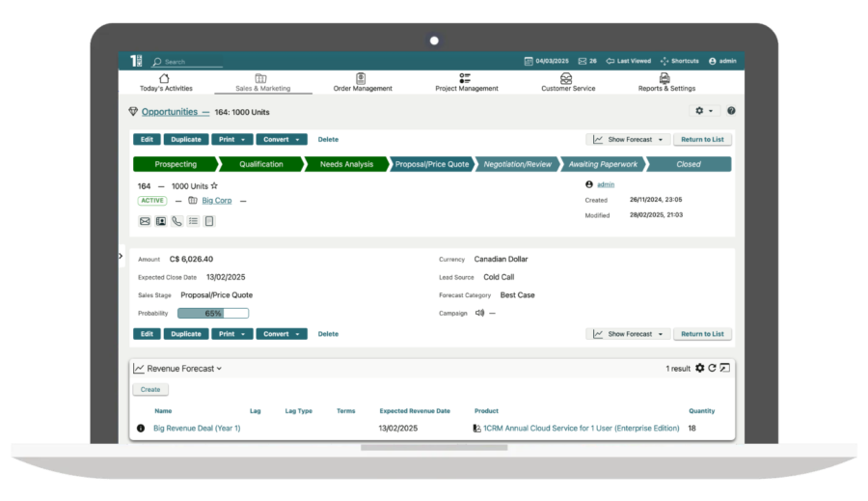
Task: Click the envelope email icon under Big Corp
Action: (x=145, y=221)
